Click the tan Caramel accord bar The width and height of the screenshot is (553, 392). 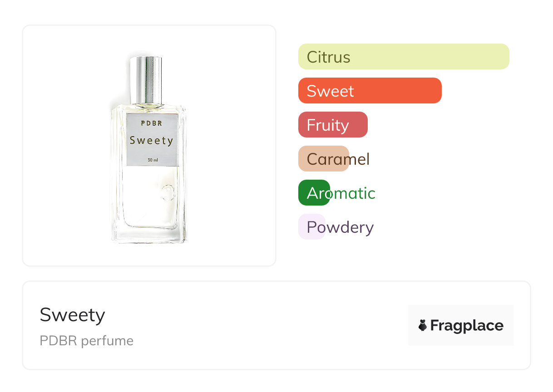point(323,159)
